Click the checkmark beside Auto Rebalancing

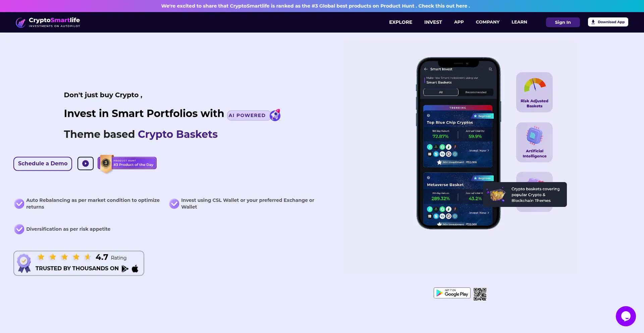(19, 204)
